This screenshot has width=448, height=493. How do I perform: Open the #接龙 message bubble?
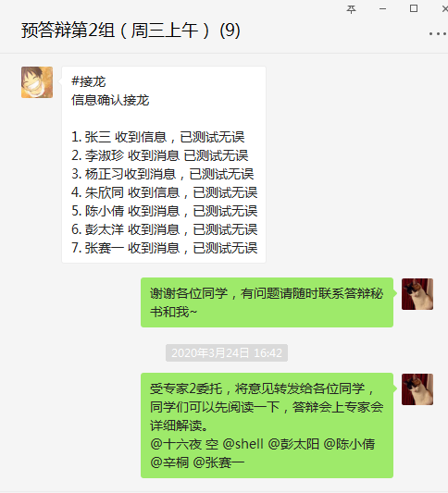click(x=164, y=165)
